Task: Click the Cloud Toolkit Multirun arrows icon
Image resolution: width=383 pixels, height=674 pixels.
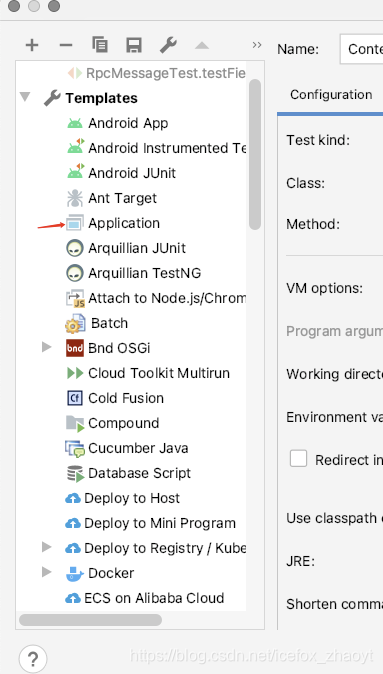Action: pos(75,373)
